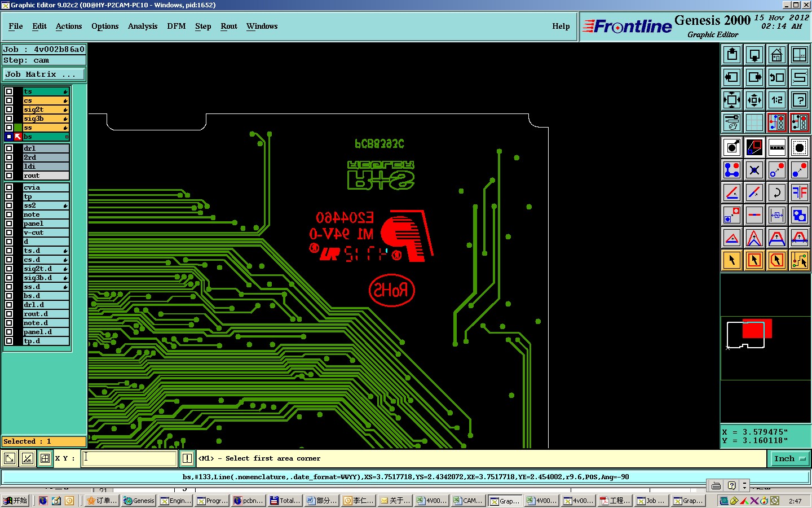Toggle the drl layer checkbox
This screenshot has width=812, height=508.
(9, 148)
